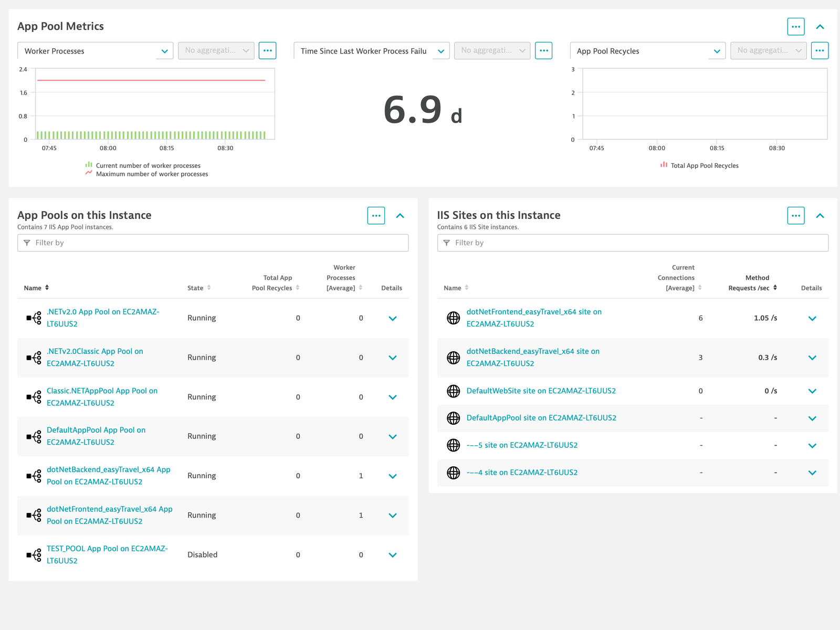Open the TEST_POOL App Pool link
Viewport: 840px width, 630px height.
(107, 554)
